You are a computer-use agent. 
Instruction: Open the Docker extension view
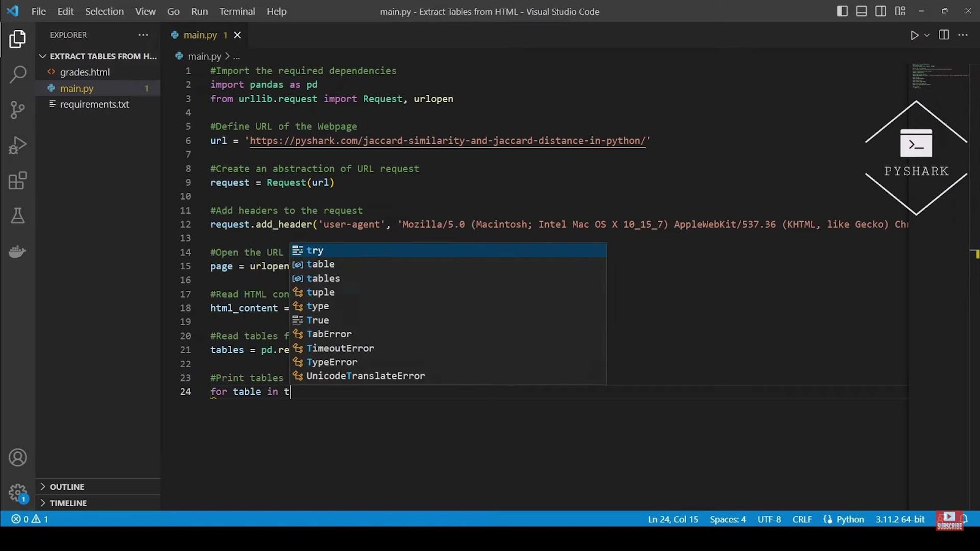tap(18, 251)
